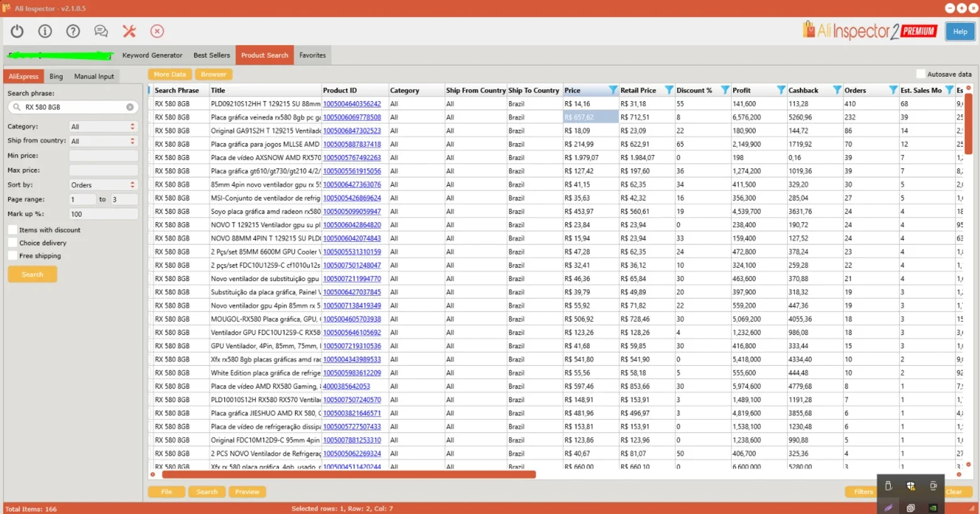This screenshot has width=980, height=514.
Task: Click the Cashback column filter funnel
Action: [x=837, y=90]
